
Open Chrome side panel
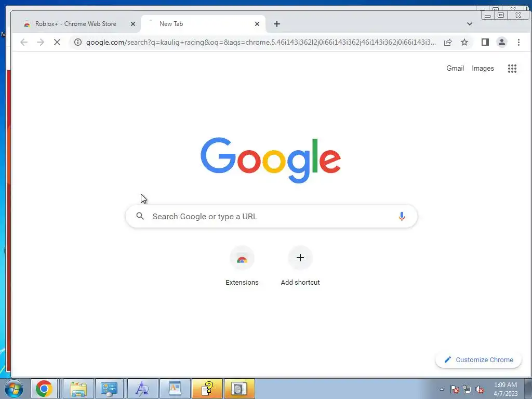[x=485, y=42]
